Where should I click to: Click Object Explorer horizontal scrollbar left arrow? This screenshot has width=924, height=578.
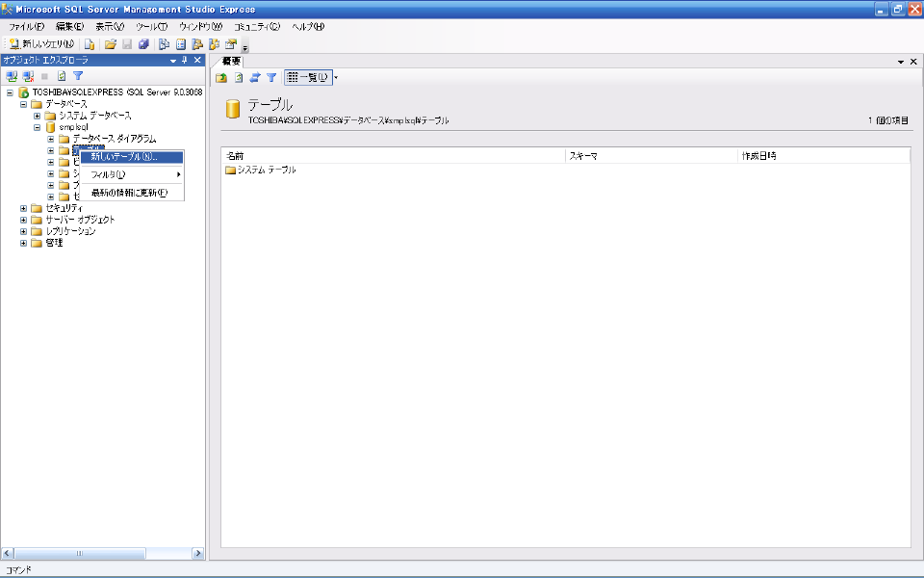(x=8, y=553)
